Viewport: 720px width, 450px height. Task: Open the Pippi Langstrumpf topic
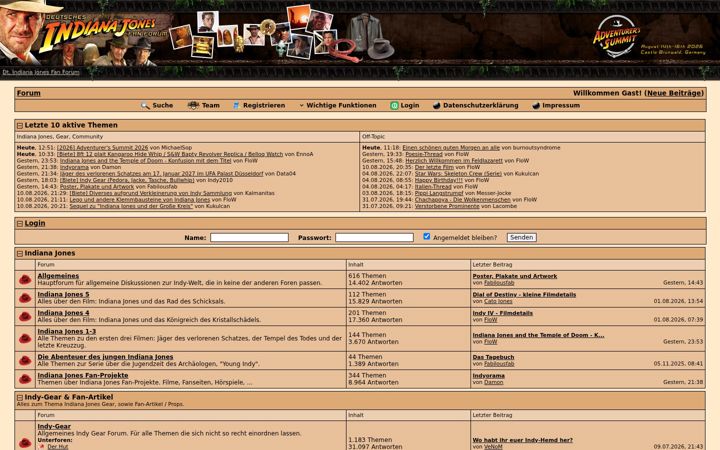(439, 193)
